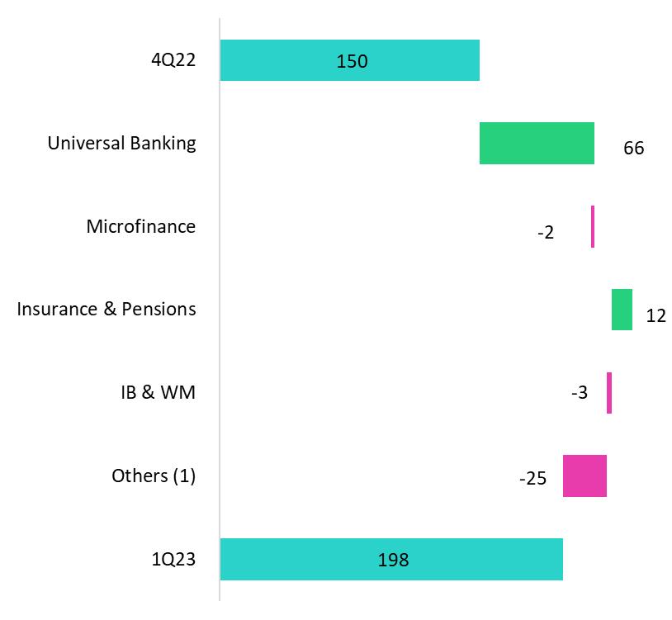Viewport: 672px width, 620px height.
Task: Select the pink Others (1) bar
Action: click(584, 476)
